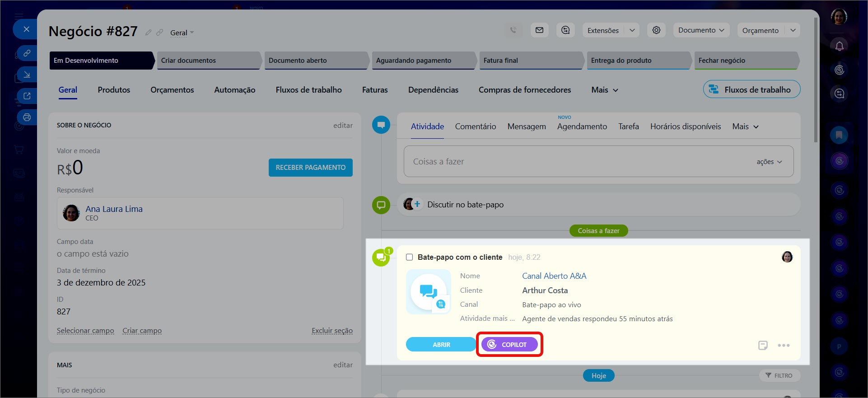
Task: Open the Geral pipeline dropdown
Action: pos(182,33)
